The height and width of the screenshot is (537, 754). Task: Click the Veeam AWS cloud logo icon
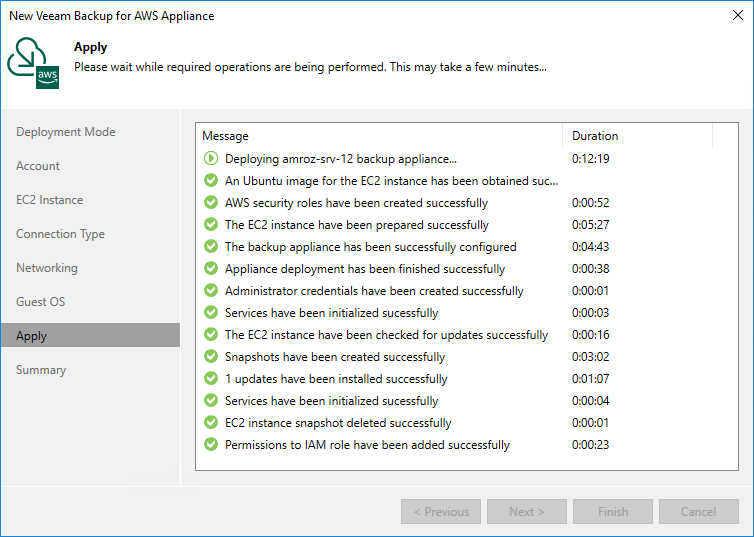coord(33,63)
